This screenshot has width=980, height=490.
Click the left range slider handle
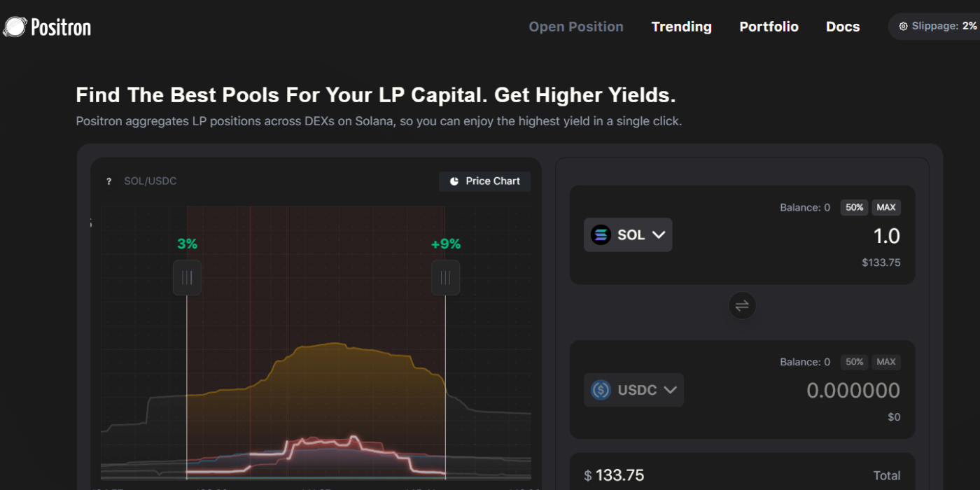tap(187, 278)
